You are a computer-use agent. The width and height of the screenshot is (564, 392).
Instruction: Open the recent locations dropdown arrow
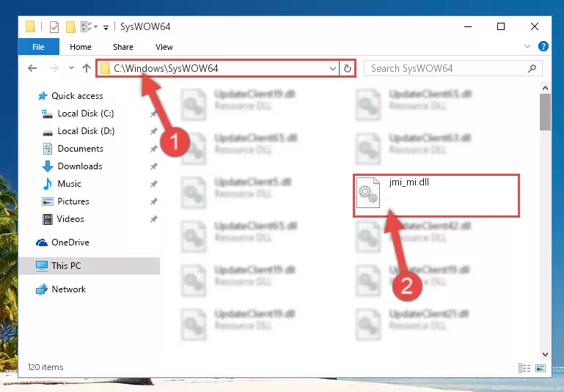coord(71,68)
